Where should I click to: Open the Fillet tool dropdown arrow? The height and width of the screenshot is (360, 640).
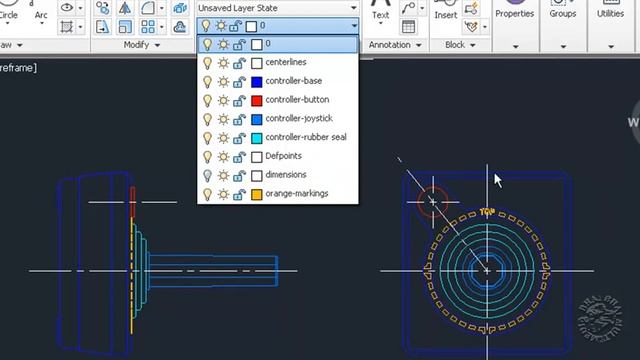coord(162,8)
